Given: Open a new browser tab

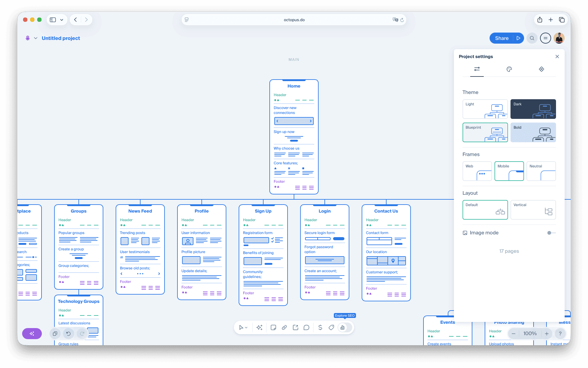Looking at the screenshot, I should [x=551, y=20].
